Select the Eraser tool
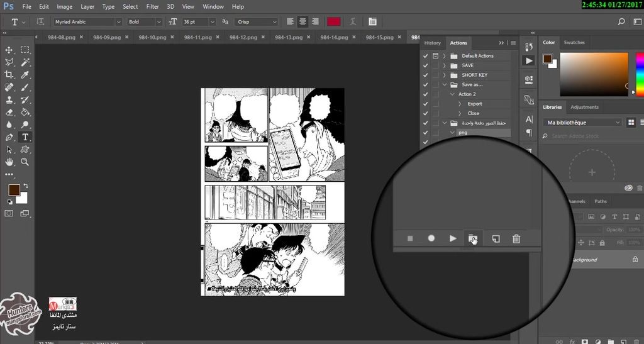 coord(9,112)
